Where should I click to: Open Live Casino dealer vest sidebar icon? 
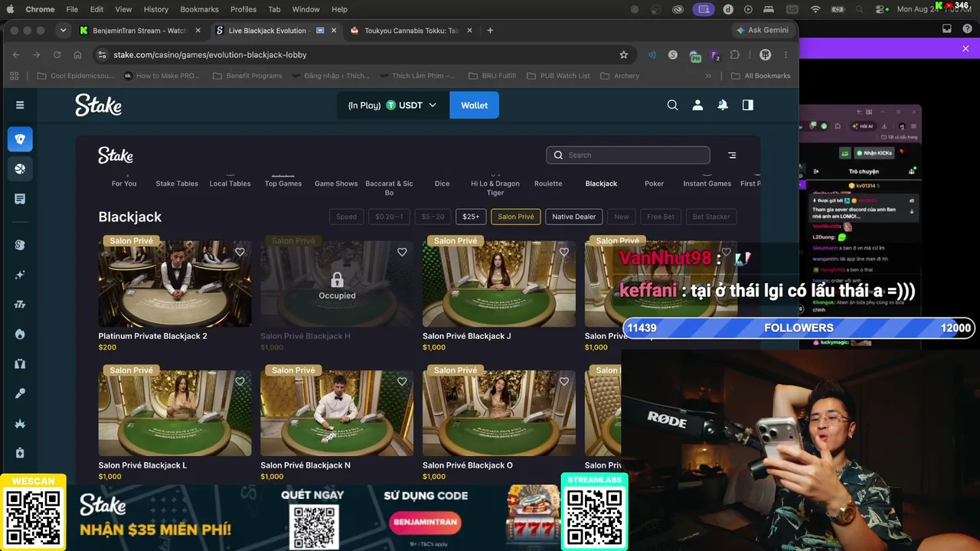(x=20, y=364)
